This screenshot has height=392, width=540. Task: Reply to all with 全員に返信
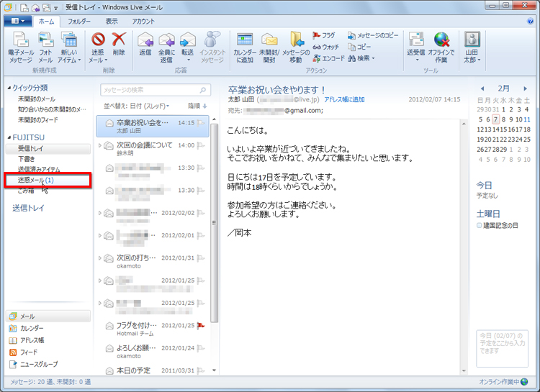(167, 47)
